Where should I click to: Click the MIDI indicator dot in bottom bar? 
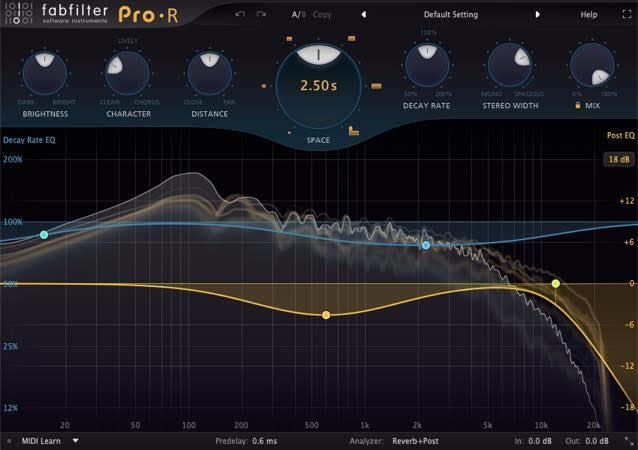pos(9,441)
